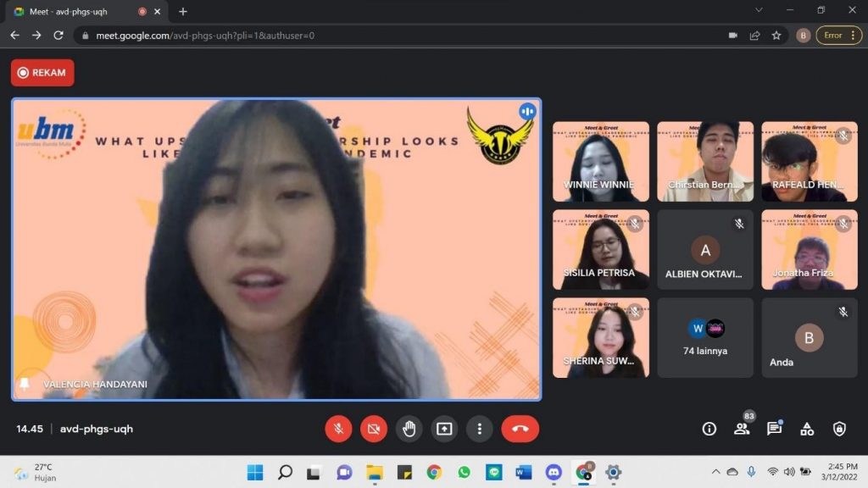
Task: Open Settings gear from taskbar
Action: pyautogui.click(x=613, y=473)
